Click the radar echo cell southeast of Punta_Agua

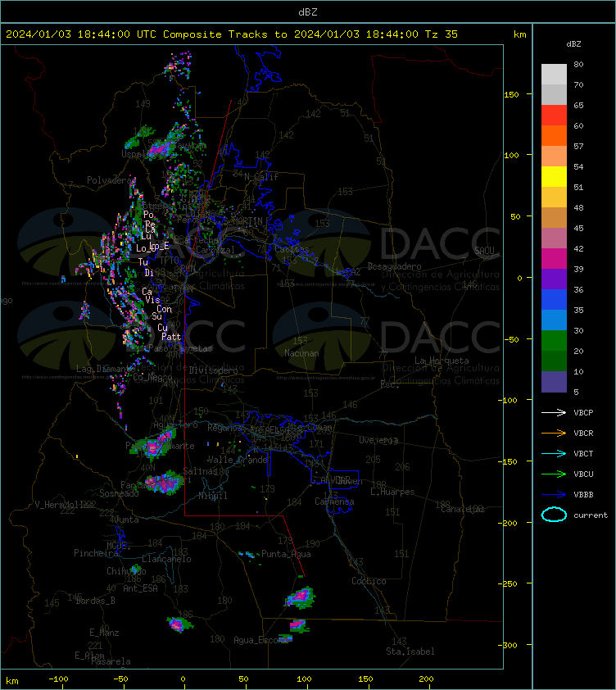coord(301,597)
